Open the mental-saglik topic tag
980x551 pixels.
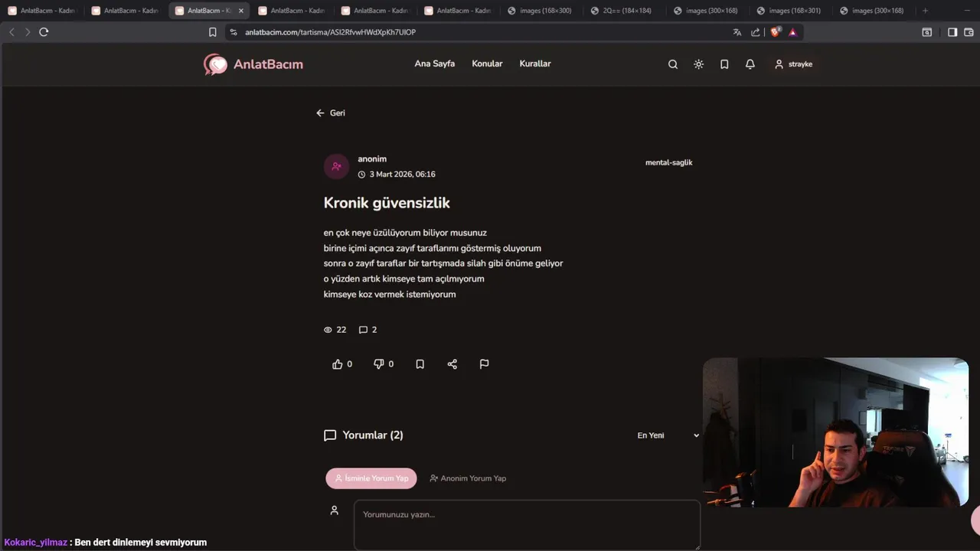pyautogui.click(x=668, y=162)
